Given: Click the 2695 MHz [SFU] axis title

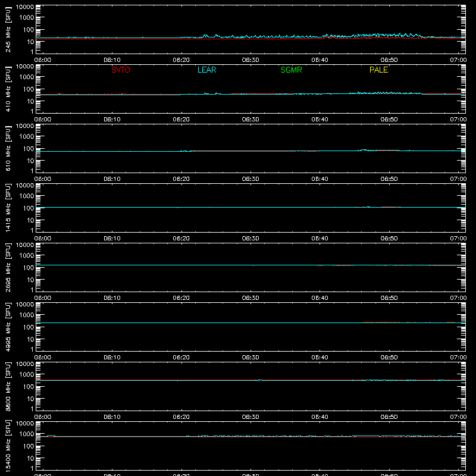Looking at the screenshot, I should pyautogui.click(x=8, y=268).
